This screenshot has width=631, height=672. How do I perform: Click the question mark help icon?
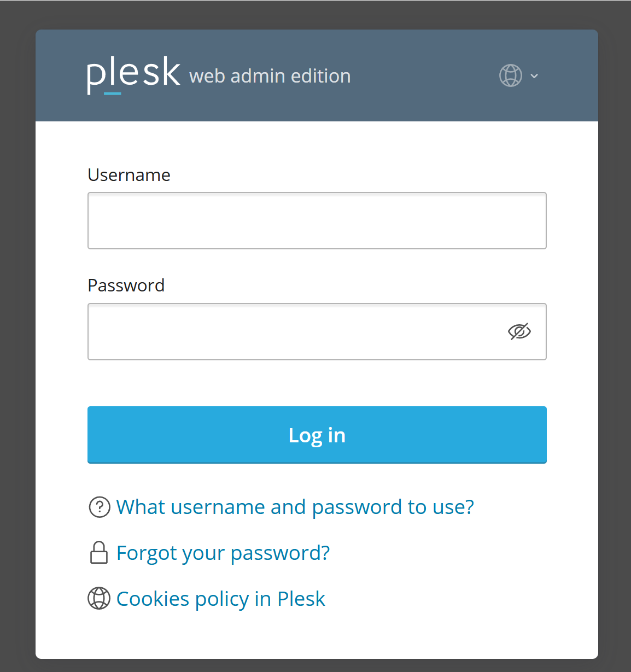pyautogui.click(x=100, y=507)
